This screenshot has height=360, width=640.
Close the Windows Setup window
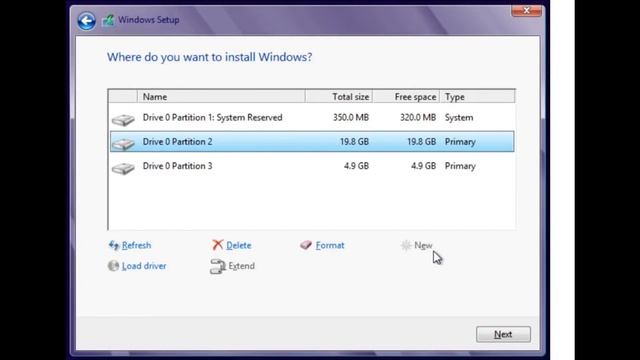tap(527, 11)
